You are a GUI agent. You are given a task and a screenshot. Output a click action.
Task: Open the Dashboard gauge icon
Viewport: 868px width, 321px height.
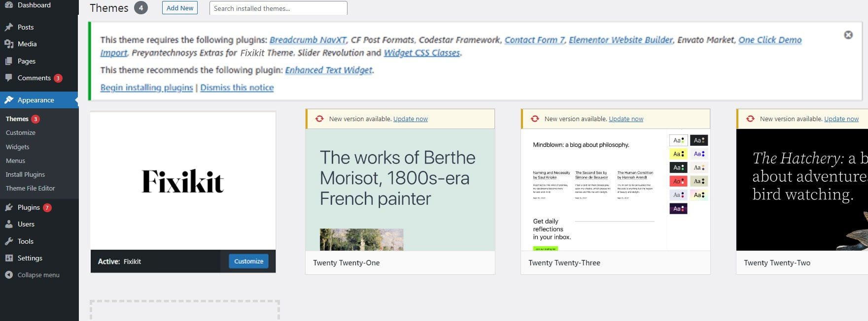9,5
